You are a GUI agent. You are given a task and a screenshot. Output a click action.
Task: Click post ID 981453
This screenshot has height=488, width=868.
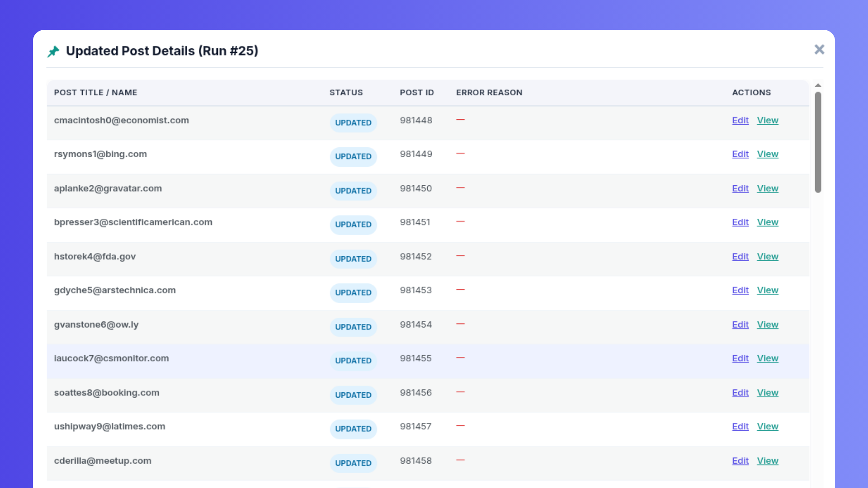tap(416, 291)
